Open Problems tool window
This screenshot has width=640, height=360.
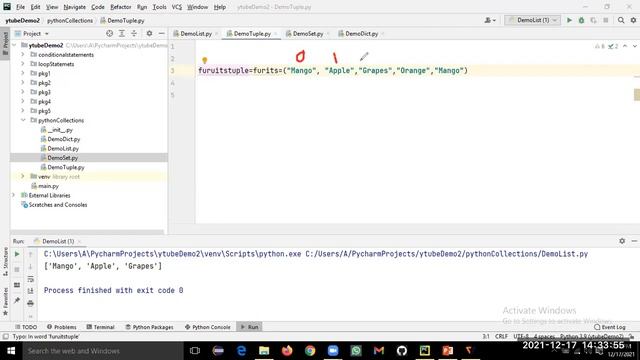[x=62, y=327]
